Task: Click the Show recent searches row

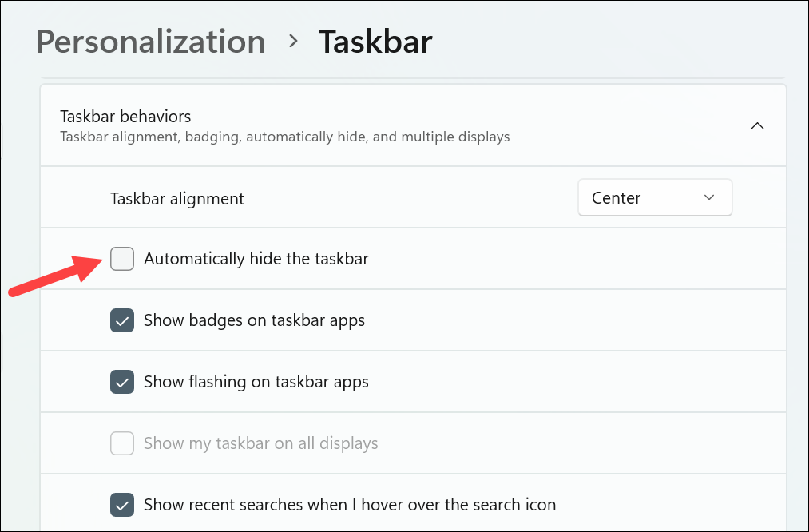Action: 349,504
